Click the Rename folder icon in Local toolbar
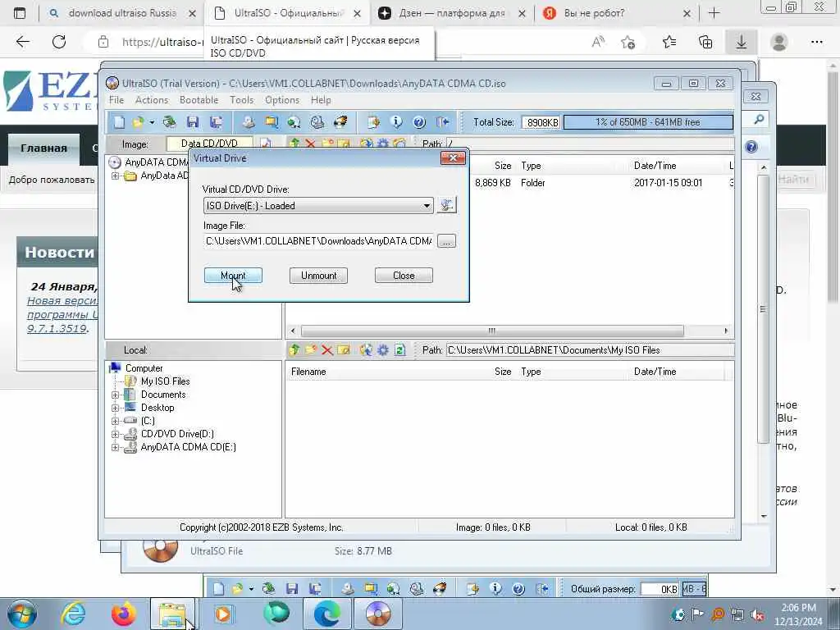 click(x=344, y=350)
